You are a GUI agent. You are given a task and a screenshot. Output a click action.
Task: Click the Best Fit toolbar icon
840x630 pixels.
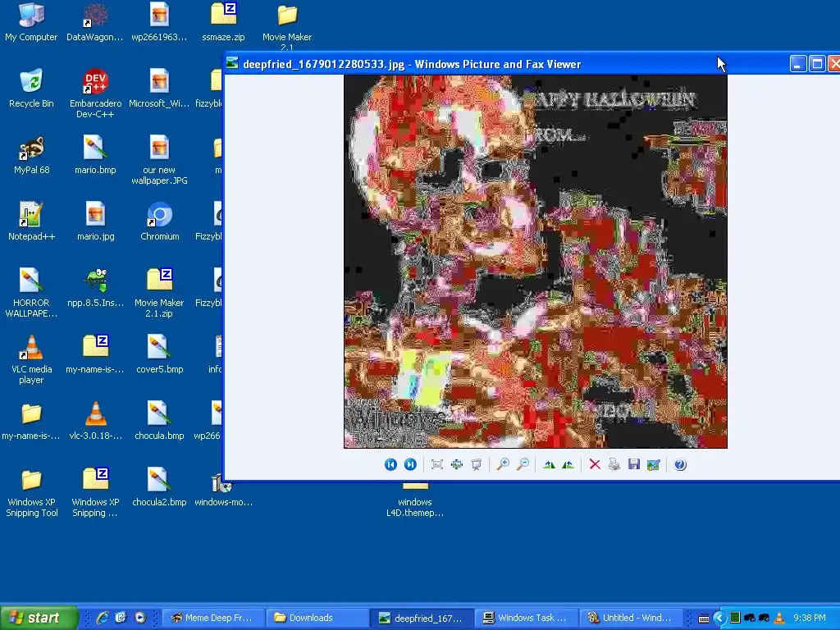click(x=437, y=464)
